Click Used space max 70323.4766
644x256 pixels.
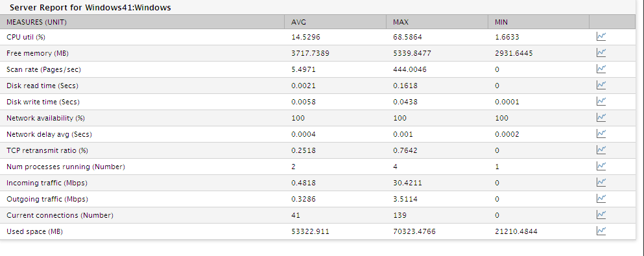point(414,231)
